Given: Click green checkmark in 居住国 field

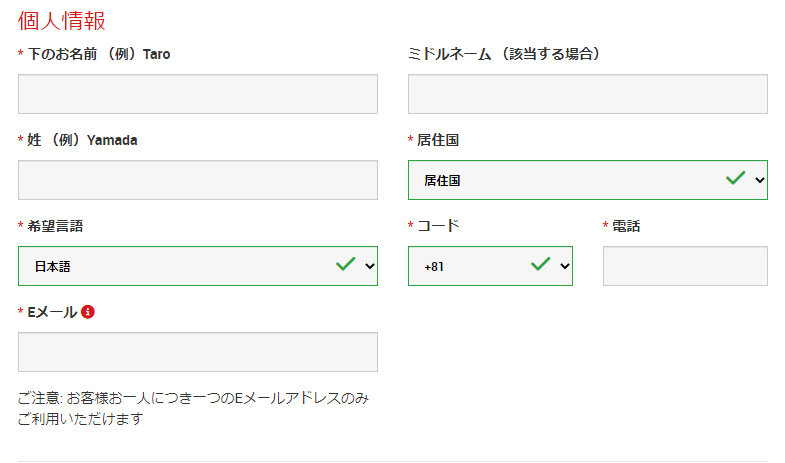Looking at the screenshot, I should pos(735,178).
